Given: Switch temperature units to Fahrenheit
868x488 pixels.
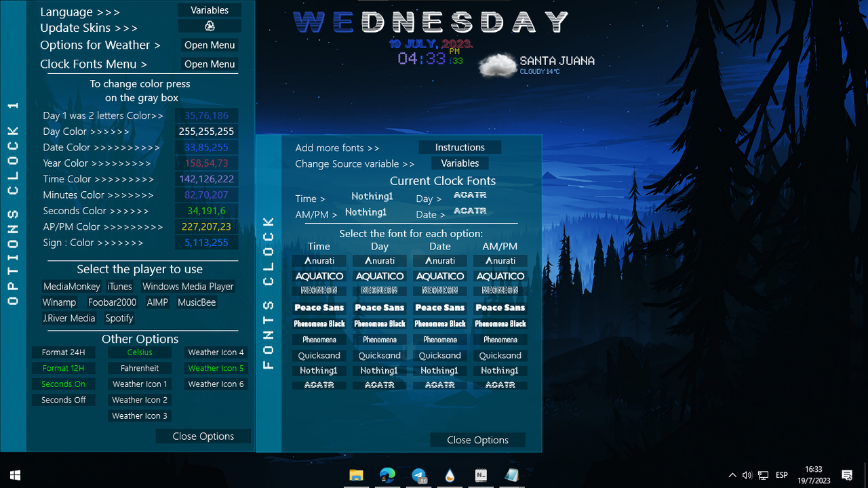Looking at the screenshot, I should pyautogui.click(x=140, y=368).
